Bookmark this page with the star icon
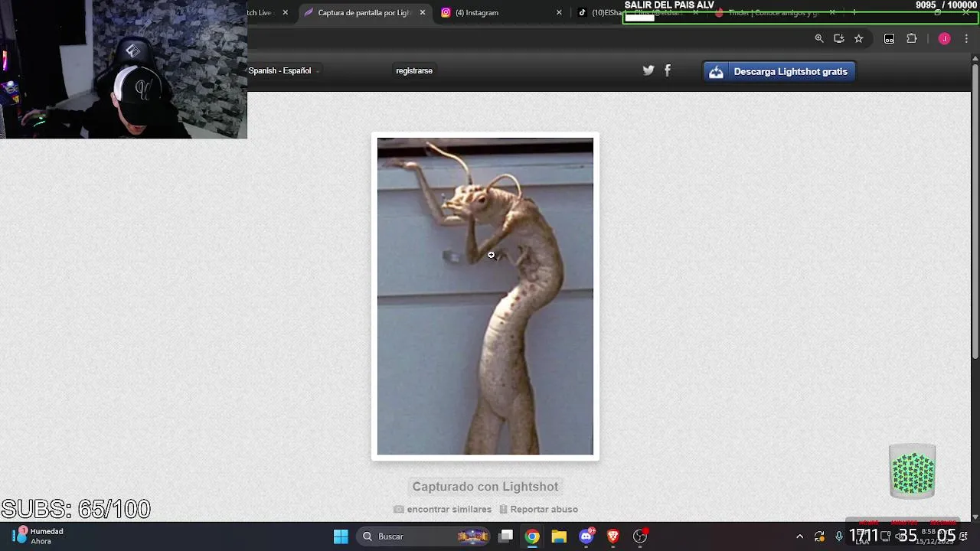The image size is (980, 551). pos(859,38)
